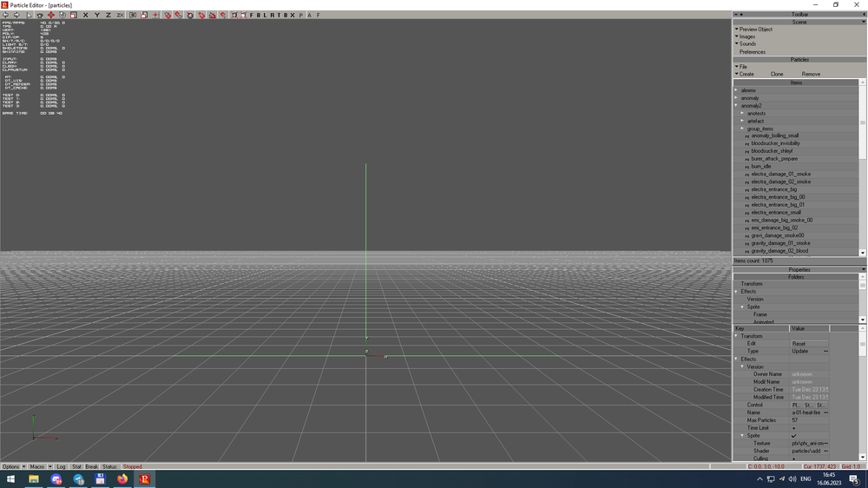This screenshot has width=868, height=488.
Task: Toggle the X axis constraint
Action: pos(85,15)
